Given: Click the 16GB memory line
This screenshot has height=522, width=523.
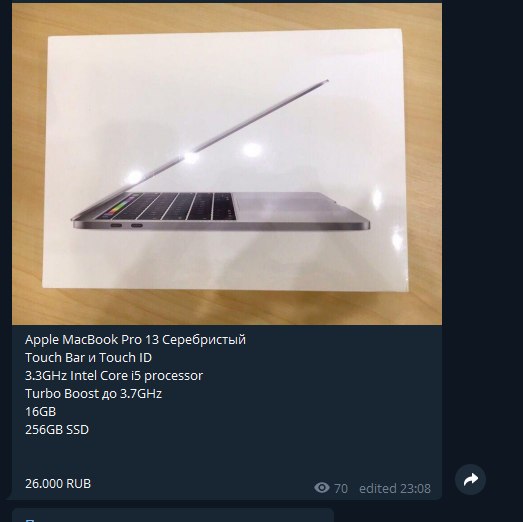Looking at the screenshot, I should [40, 412].
